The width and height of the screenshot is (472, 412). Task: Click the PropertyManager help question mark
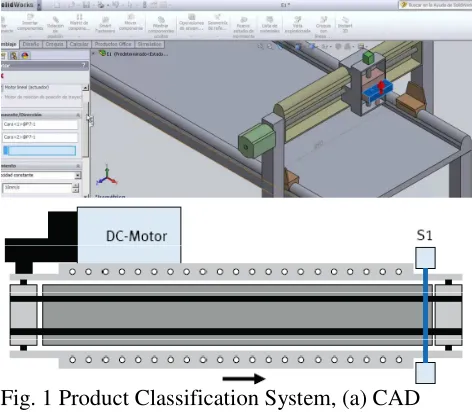84,65
